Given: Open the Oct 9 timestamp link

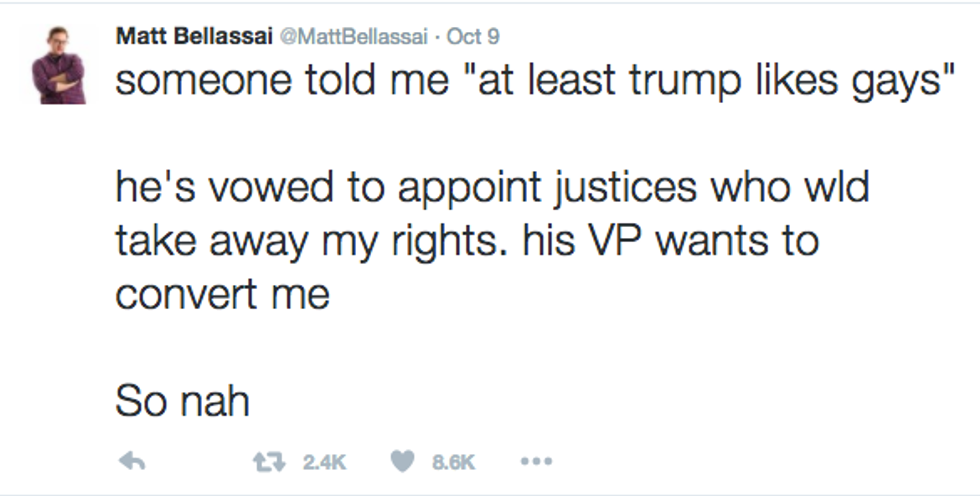Looking at the screenshot, I should [473, 36].
